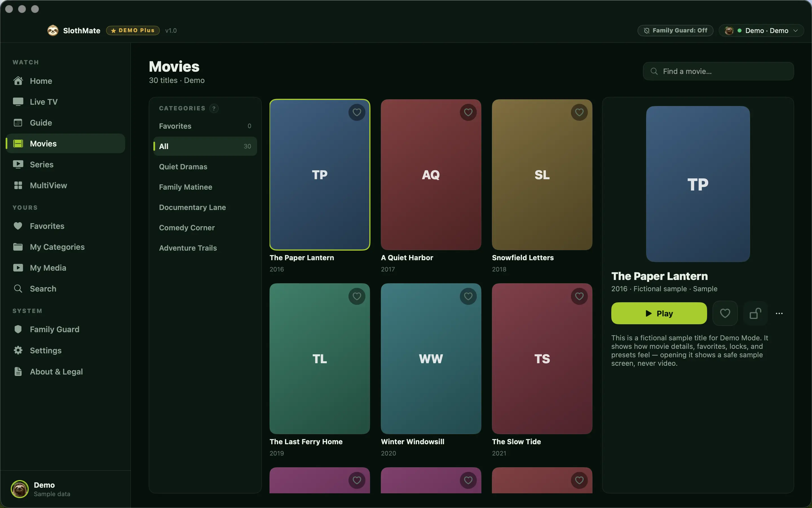Filter by Family Matinee category
Screen dimensions: 812x508
click(205, 187)
